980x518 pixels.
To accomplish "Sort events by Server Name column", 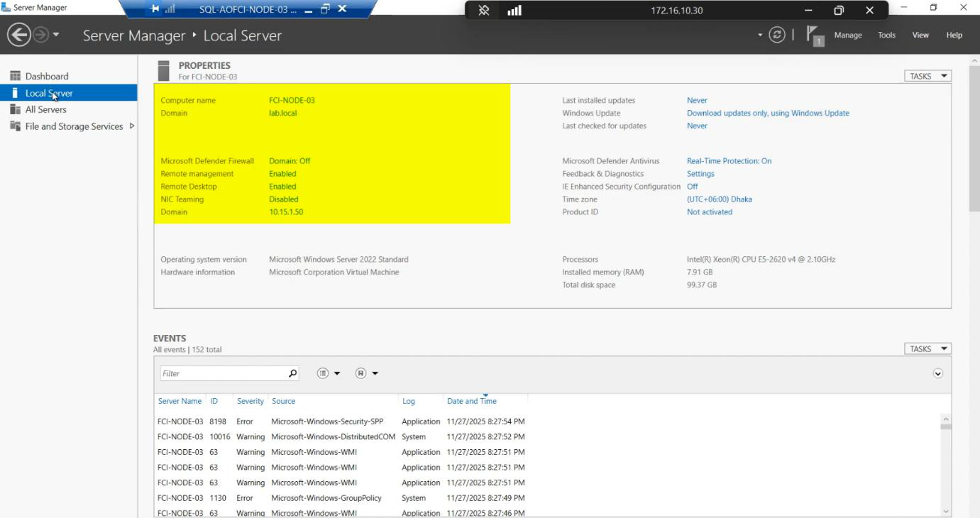I will tap(180, 401).
